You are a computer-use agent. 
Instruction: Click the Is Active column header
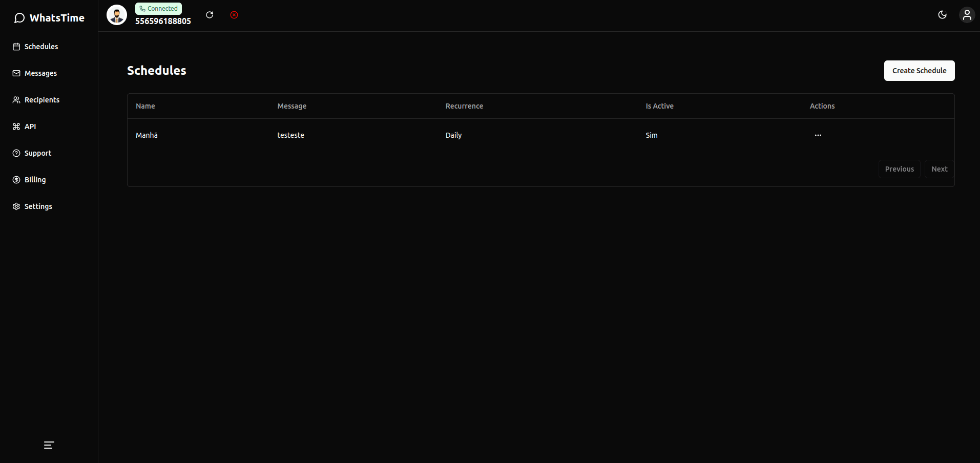tap(659, 106)
